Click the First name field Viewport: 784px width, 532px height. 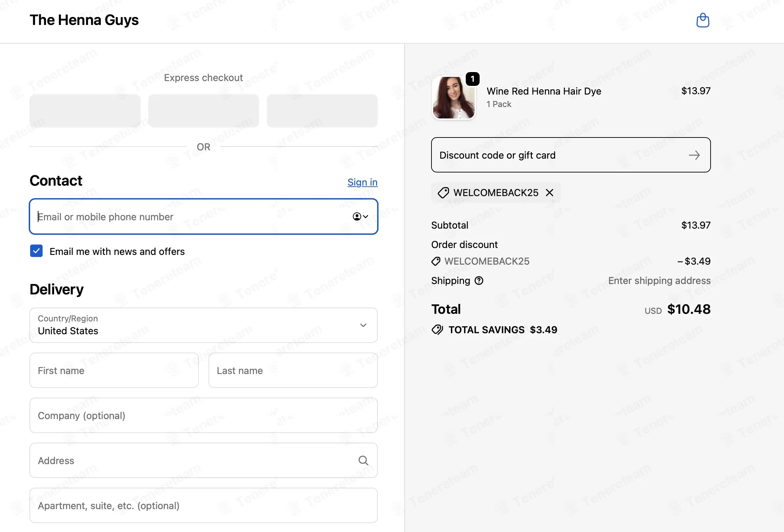(114, 370)
